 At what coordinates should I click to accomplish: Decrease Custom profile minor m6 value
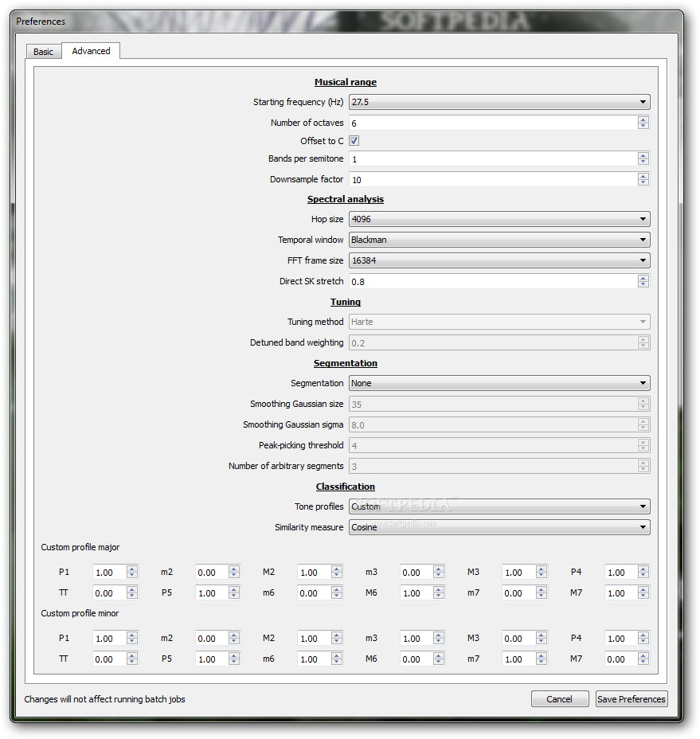tap(337, 663)
